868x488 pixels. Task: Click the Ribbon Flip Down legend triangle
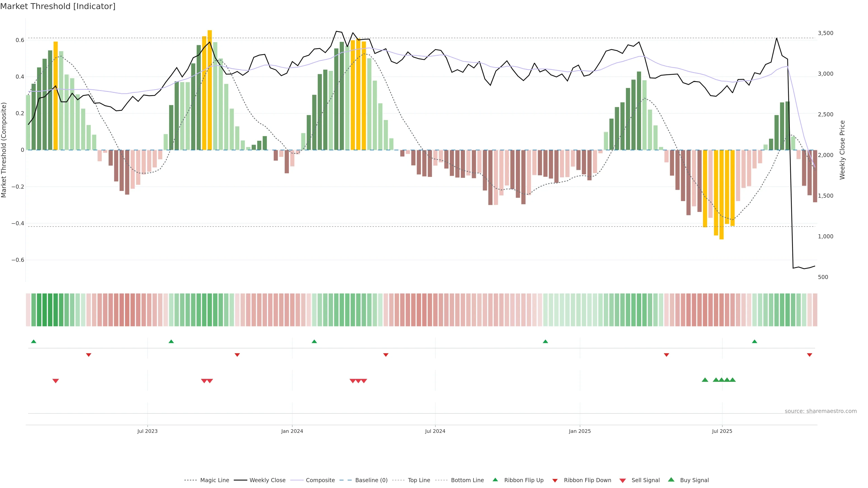click(x=555, y=481)
